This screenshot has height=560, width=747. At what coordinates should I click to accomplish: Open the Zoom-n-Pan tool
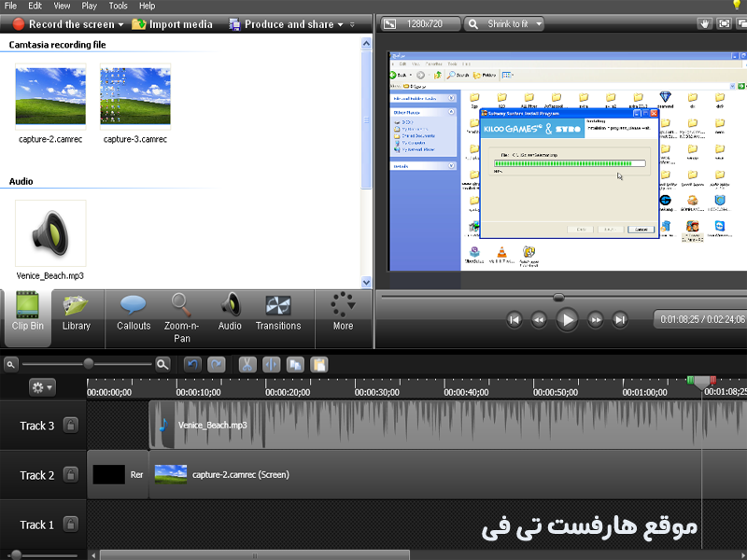(x=181, y=317)
